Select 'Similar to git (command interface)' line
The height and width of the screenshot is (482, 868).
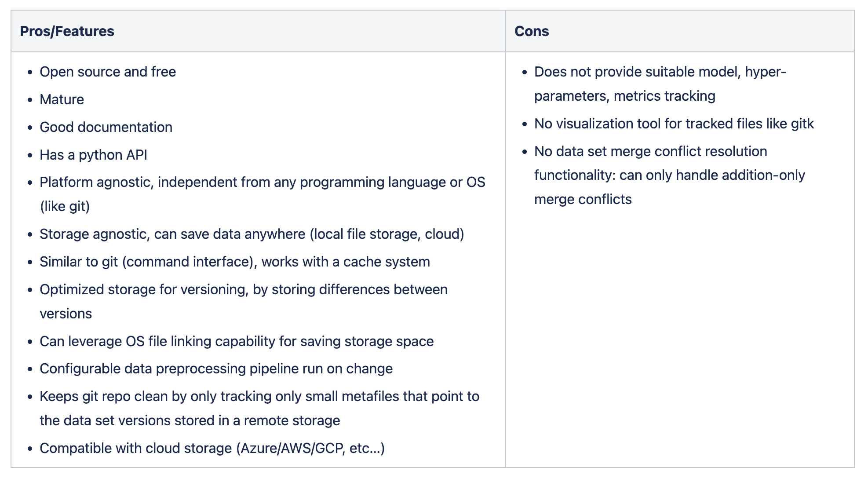point(235,262)
